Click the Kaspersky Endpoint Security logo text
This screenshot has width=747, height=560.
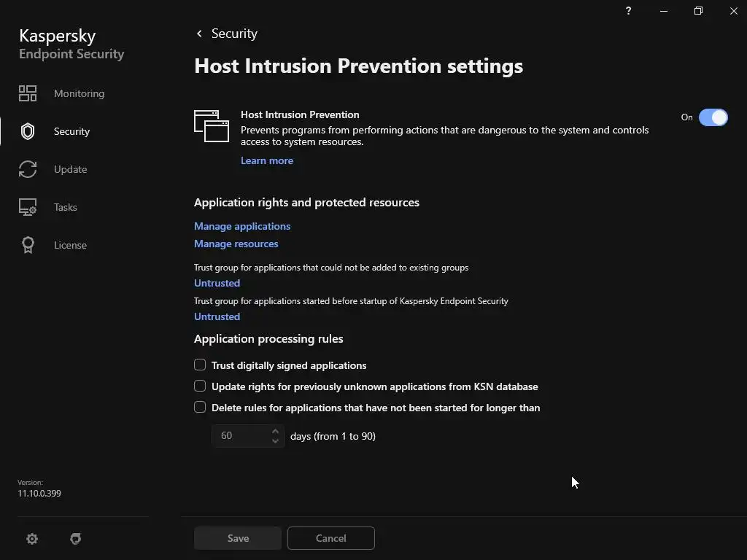point(71,44)
